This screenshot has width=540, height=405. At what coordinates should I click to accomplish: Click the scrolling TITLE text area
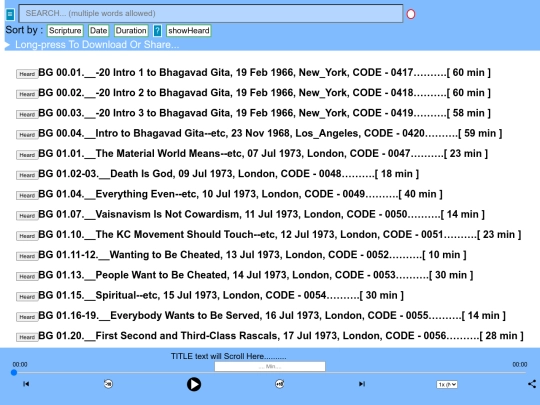(x=229, y=356)
